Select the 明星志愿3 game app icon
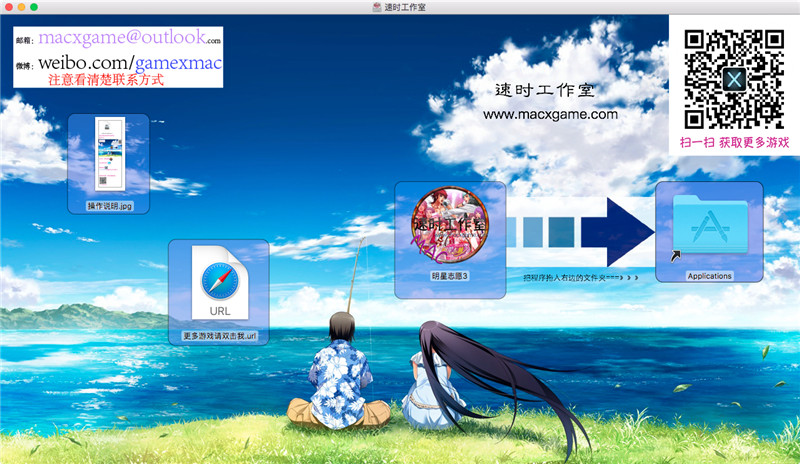The image size is (800, 464). tap(450, 225)
